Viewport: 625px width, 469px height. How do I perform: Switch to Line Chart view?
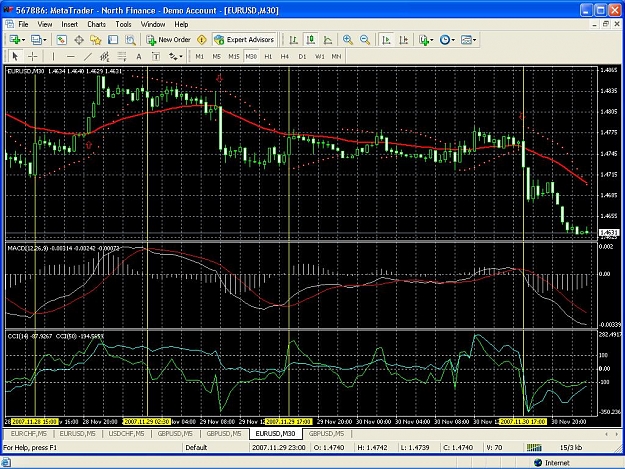point(328,39)
